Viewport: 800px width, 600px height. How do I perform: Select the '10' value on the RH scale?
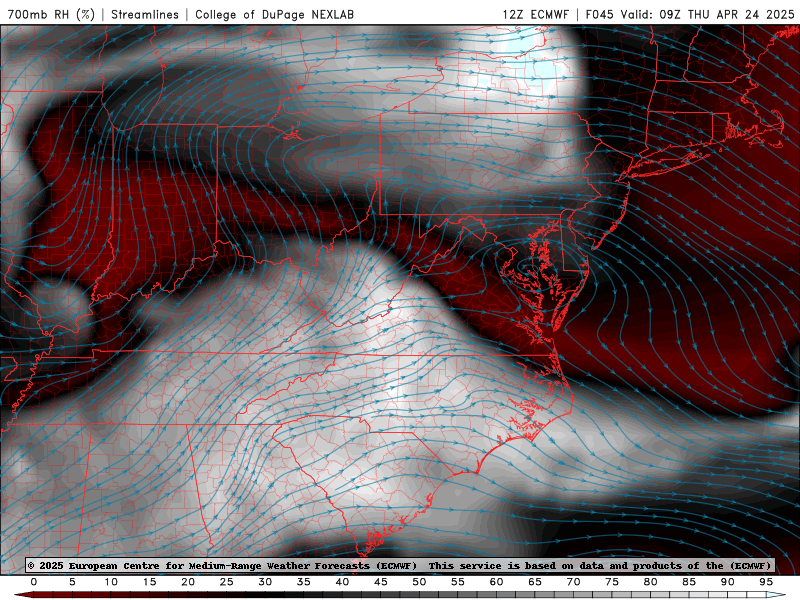point(111,582)
